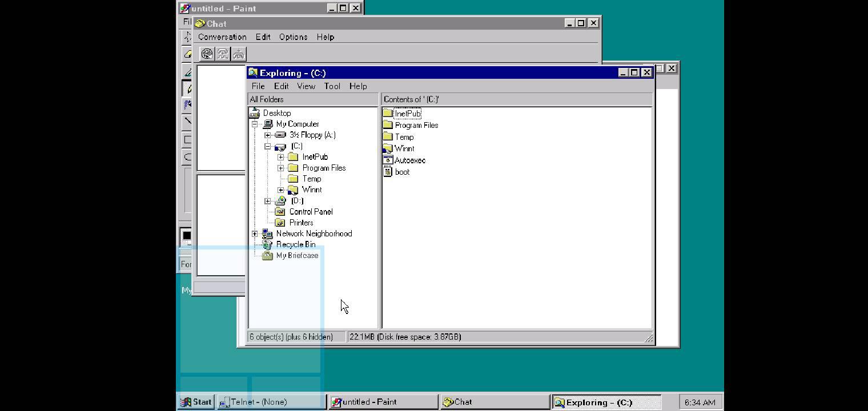This screenshot has width=868, height=411.
Task: Maximize the Exploring - (C:) window
Action: [x=634, y=72]
